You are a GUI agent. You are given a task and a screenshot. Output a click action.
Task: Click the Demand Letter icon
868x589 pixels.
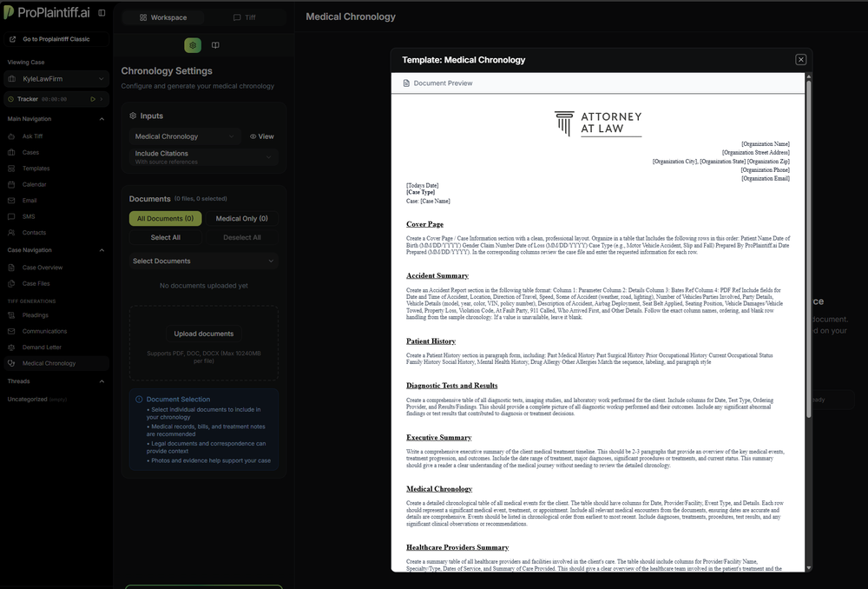11,347
